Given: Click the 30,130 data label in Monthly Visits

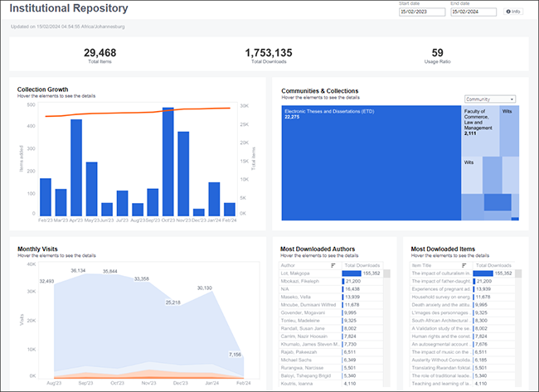Looking at the screenshot, I should coord(205,288).
